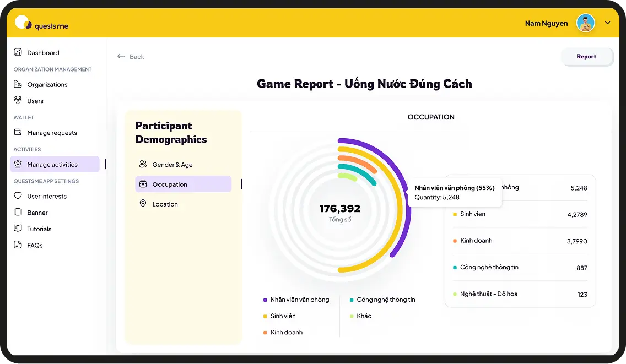Click the FAQs icon in sidebar
This screenshot has height=364, width=626.
(18, 245)
